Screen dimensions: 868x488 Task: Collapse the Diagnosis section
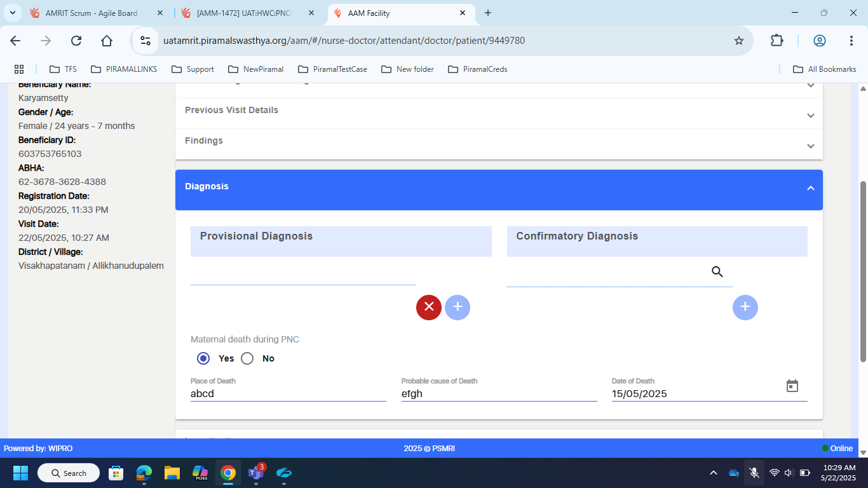[x=499, y=189]
